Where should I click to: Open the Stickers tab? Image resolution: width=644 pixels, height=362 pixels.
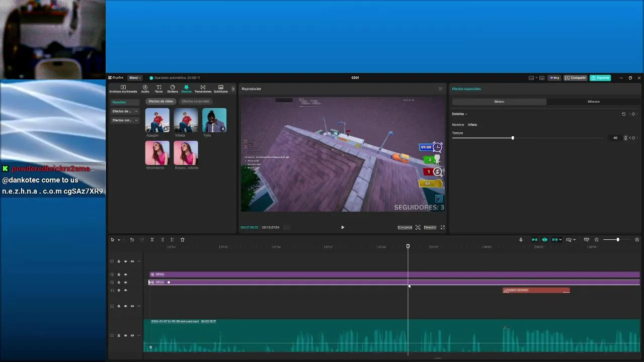[x=173, y=89]
